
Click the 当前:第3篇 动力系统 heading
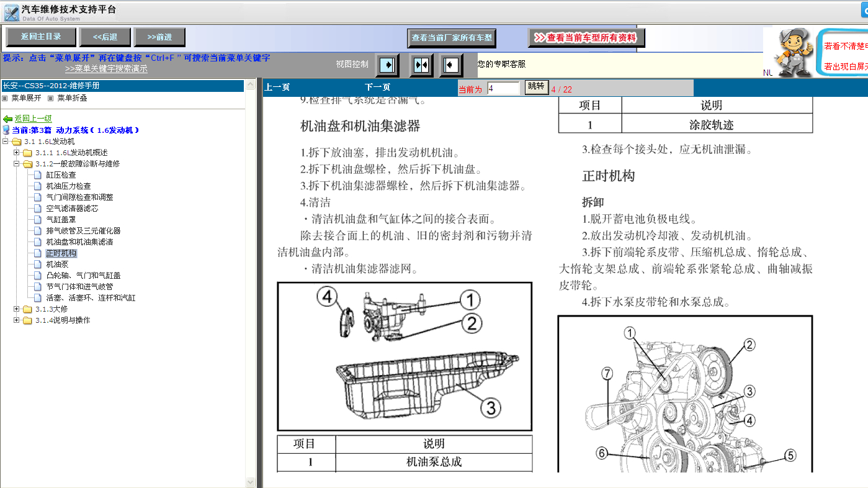pos(76,130)
